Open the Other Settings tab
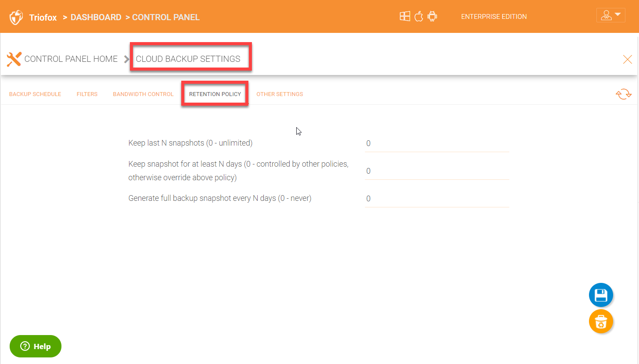Image resolution: width=639 pixels, height=364 pixels. (x=280, y=94)
